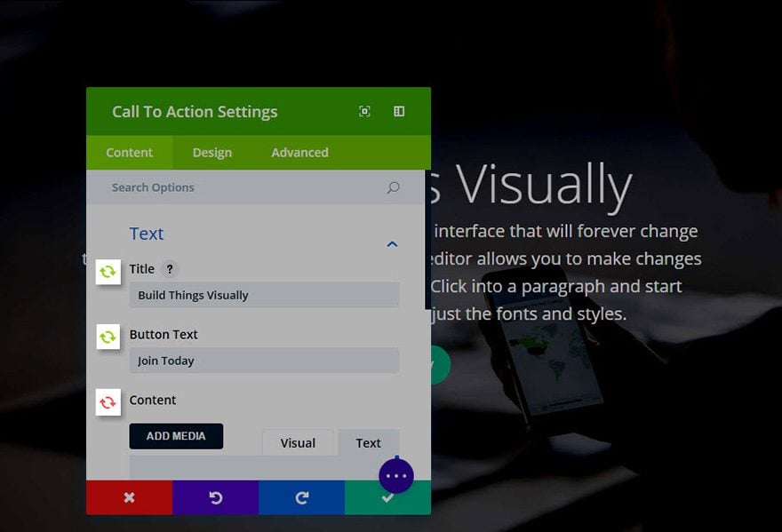Undo last change purple button

click(x=215, y=497)
